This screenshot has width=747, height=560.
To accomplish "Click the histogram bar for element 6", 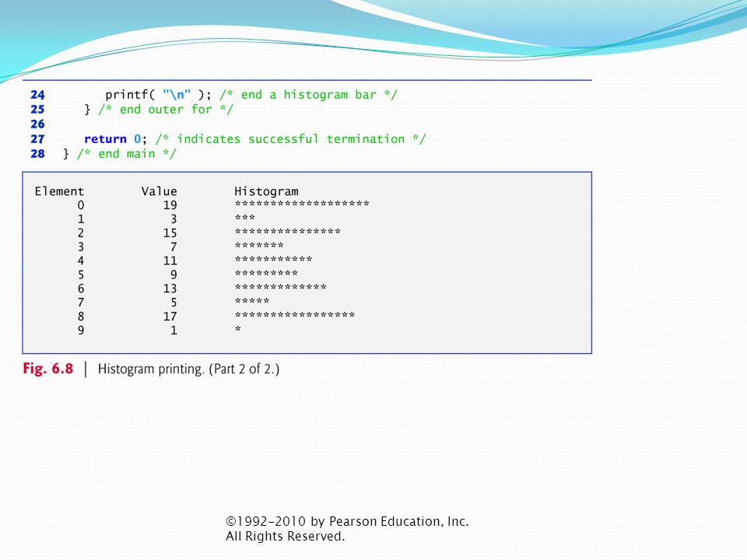I will [281, 287].
